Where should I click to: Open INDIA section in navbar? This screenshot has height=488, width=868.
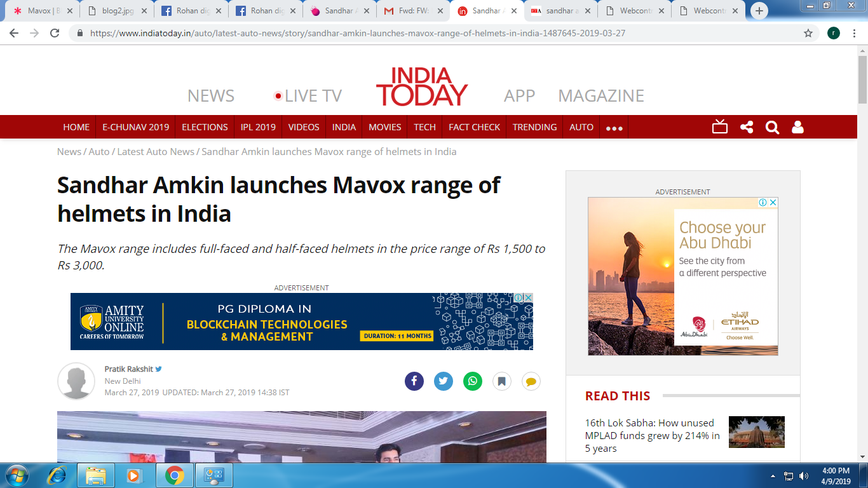pyautogui.click(x=344, y=127)
